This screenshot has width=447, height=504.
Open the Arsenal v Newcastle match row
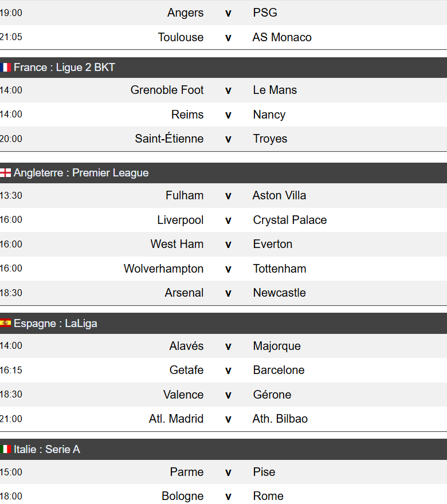click(228, 293)
